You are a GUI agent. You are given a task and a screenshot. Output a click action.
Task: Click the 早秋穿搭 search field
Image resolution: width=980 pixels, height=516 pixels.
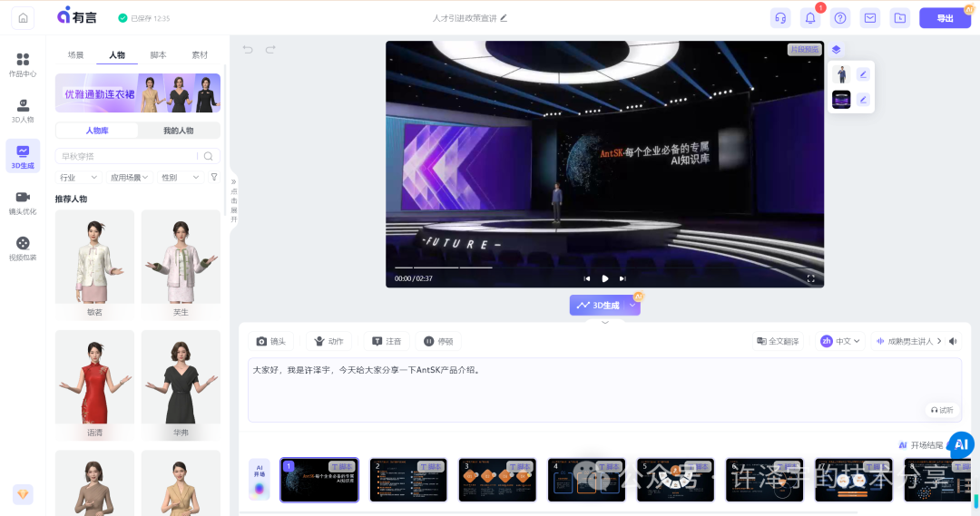click(130, 156)
